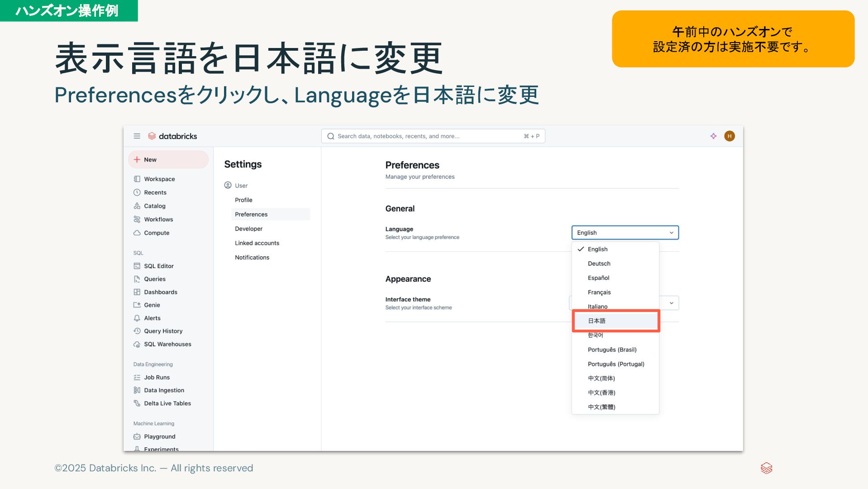
Task: Switch to Notifications settings section
Action: point(252,258)
